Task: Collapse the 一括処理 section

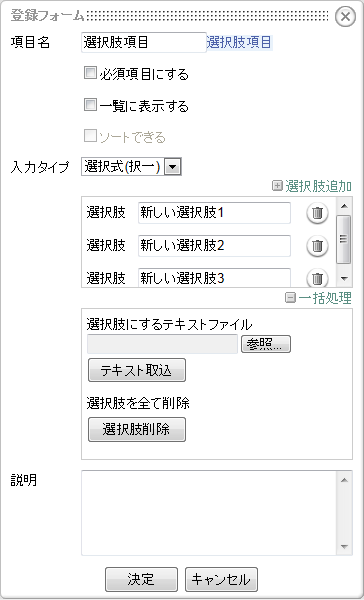Action: (x=325, y=298)
